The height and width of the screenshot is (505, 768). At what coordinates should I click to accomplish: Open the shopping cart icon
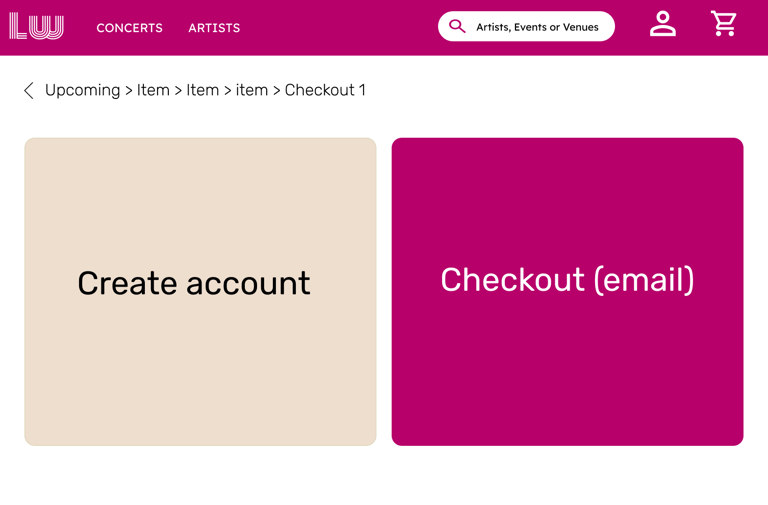tap(724, 24)
